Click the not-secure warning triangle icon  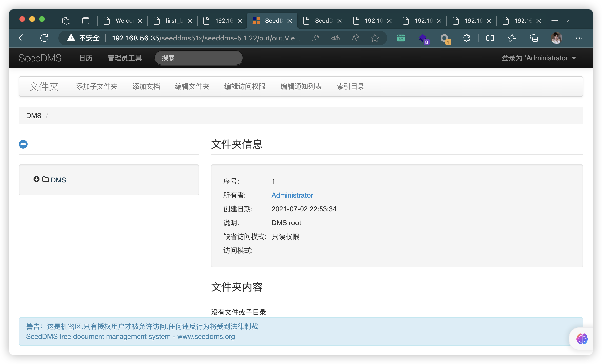(x=71, y=38)
